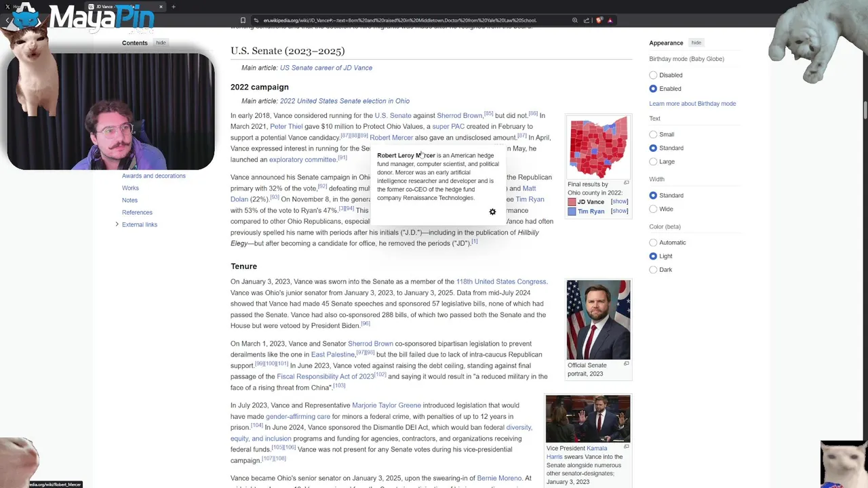The height and width of the screenshot is (488, 868).
Task: Go to Notes section in contents
Action: 130,201
